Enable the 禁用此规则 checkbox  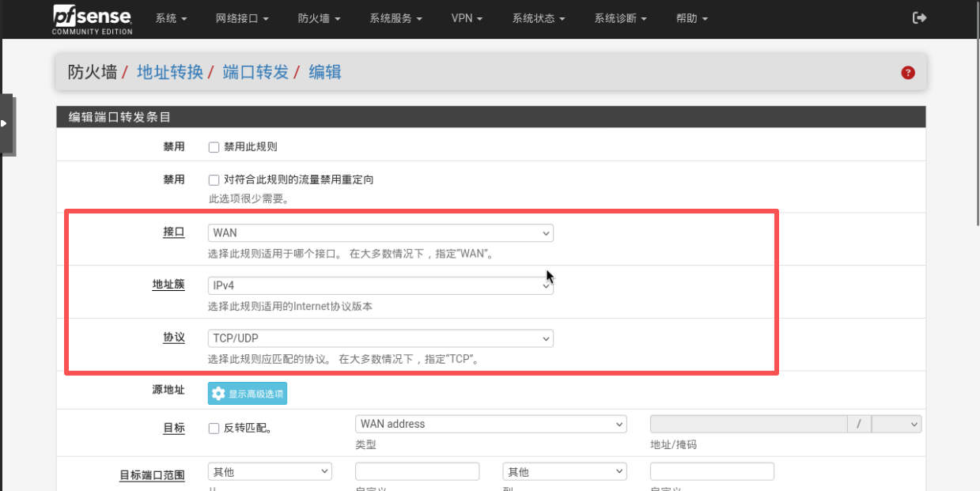[x=214, y=147]
